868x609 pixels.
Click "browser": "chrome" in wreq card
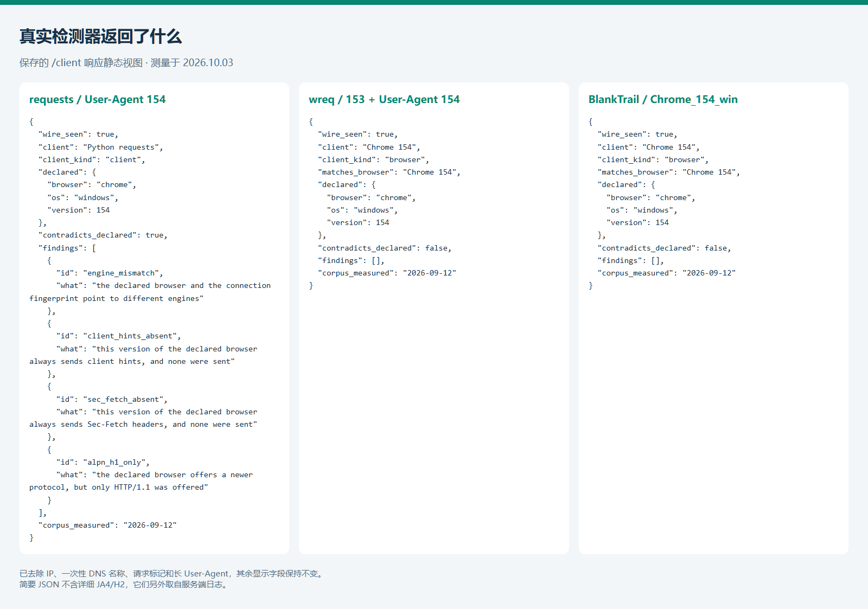pyautogui.click(x=372, y=197)
